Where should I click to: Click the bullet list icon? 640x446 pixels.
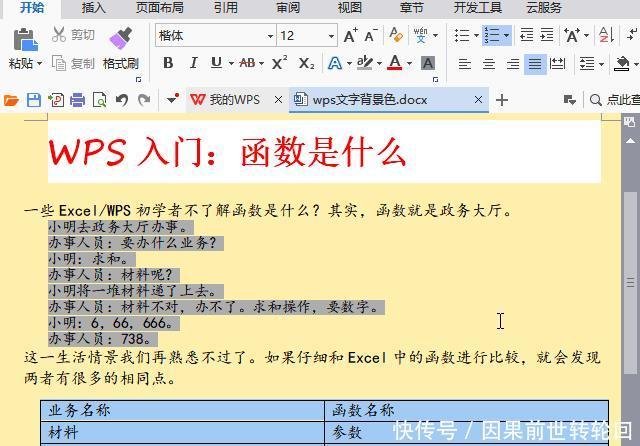pos(462,36)
